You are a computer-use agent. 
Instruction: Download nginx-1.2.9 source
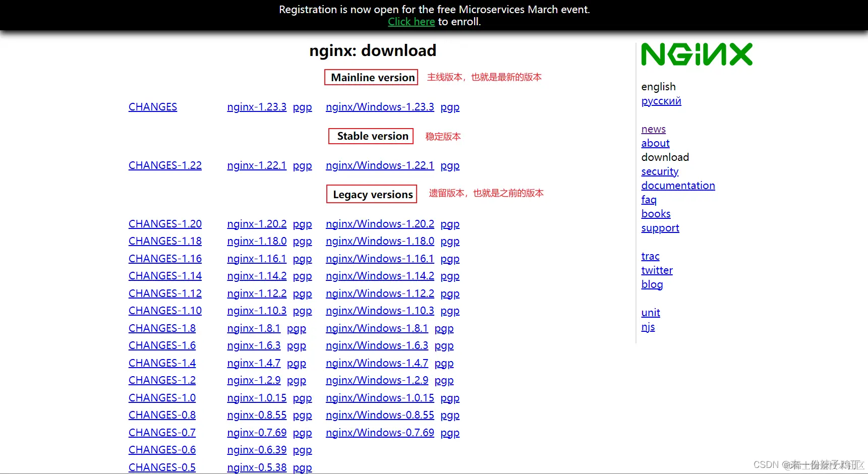tap(254, 380)
